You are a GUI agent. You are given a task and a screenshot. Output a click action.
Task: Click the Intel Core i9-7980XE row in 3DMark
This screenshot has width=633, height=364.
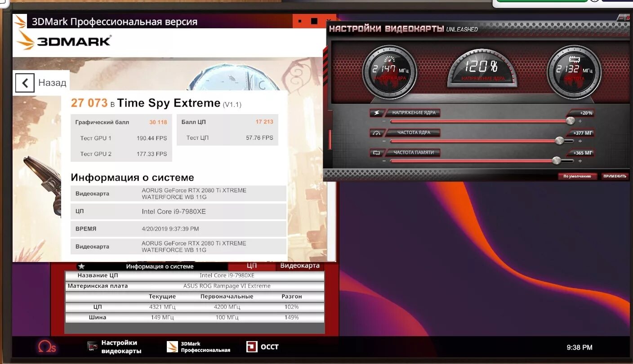coord(178,211)
